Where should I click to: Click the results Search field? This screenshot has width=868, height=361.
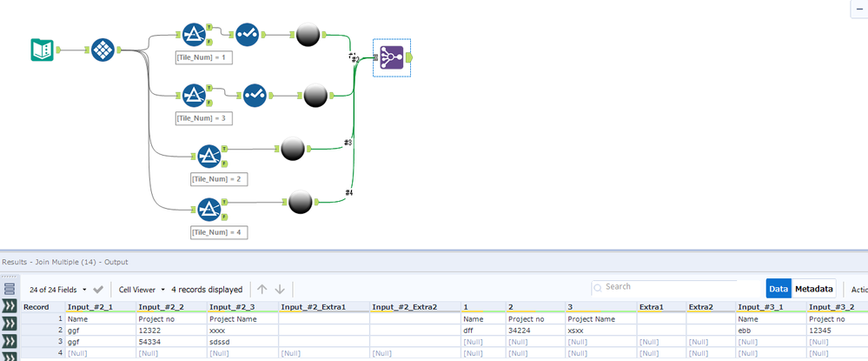point(678,287)
